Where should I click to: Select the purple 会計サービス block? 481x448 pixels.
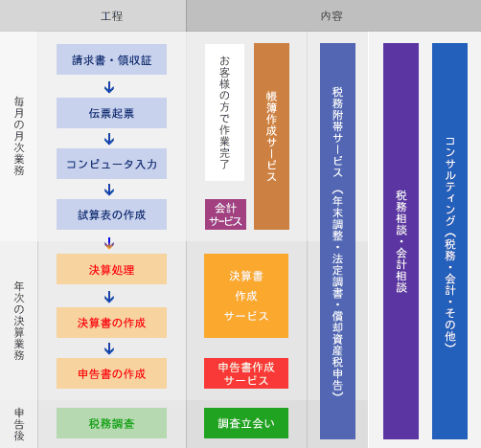point(225,214)
